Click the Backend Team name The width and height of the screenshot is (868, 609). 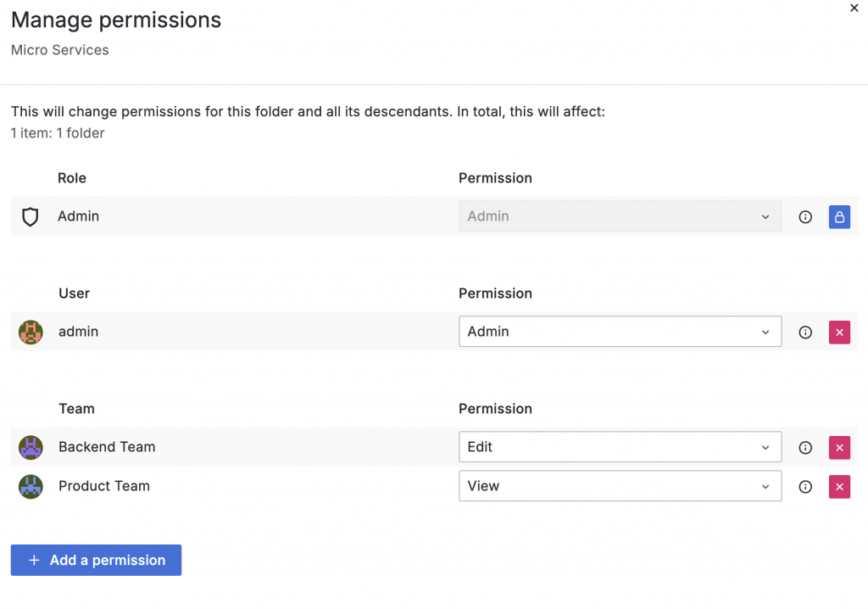[x=107, y=447]
